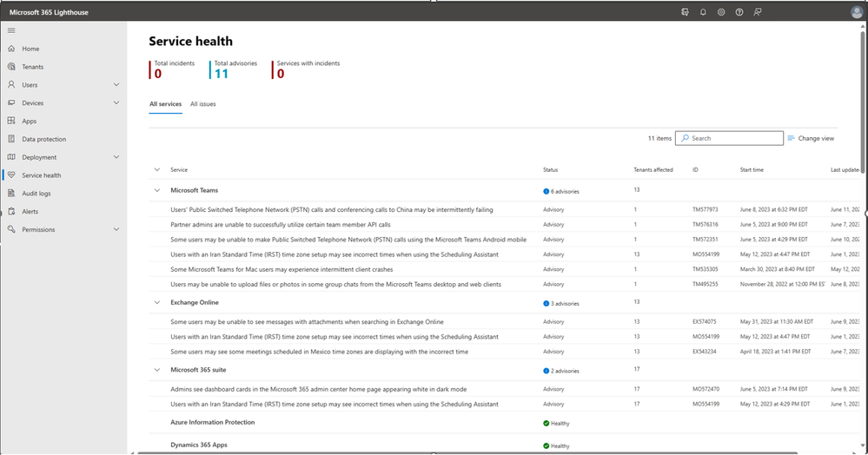
Task: Select the All services tab
Action: (165, 104)
